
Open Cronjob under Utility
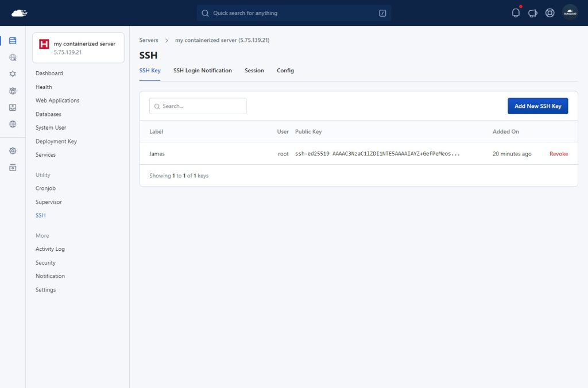tap(45, 188)
